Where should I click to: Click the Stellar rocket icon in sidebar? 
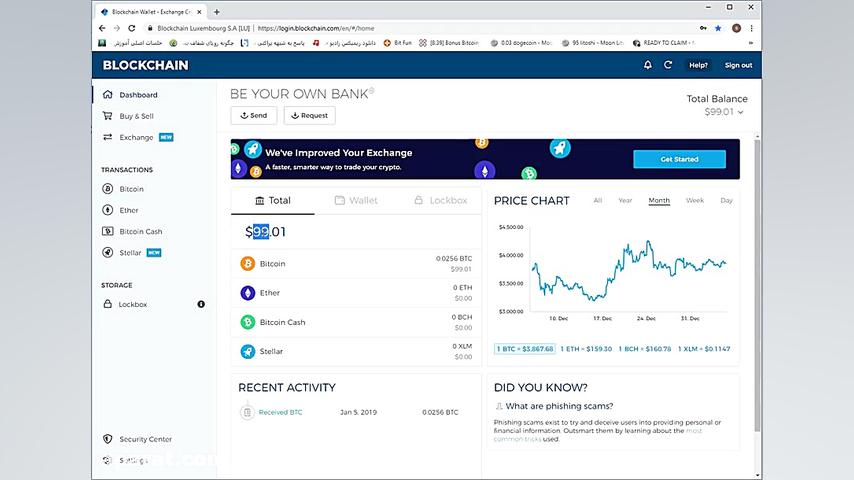coord(108,252)
